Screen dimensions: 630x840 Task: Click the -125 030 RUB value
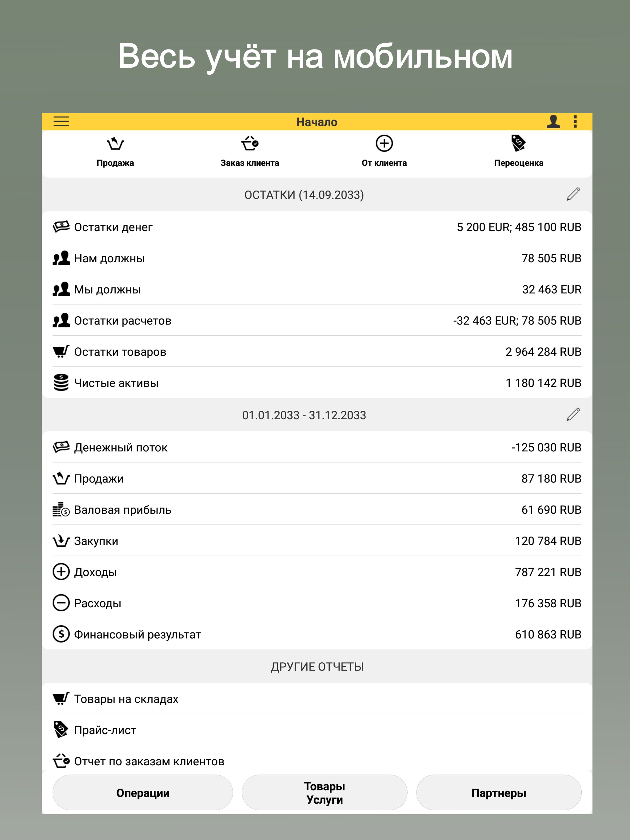click(x=546, y=447)
